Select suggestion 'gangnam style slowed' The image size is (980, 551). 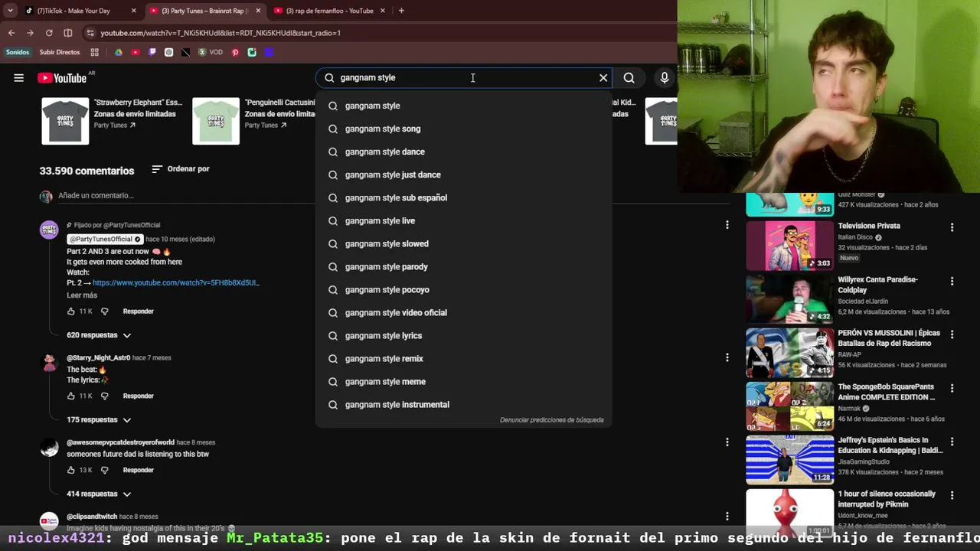pyautogui.click(x=463, y=243)
